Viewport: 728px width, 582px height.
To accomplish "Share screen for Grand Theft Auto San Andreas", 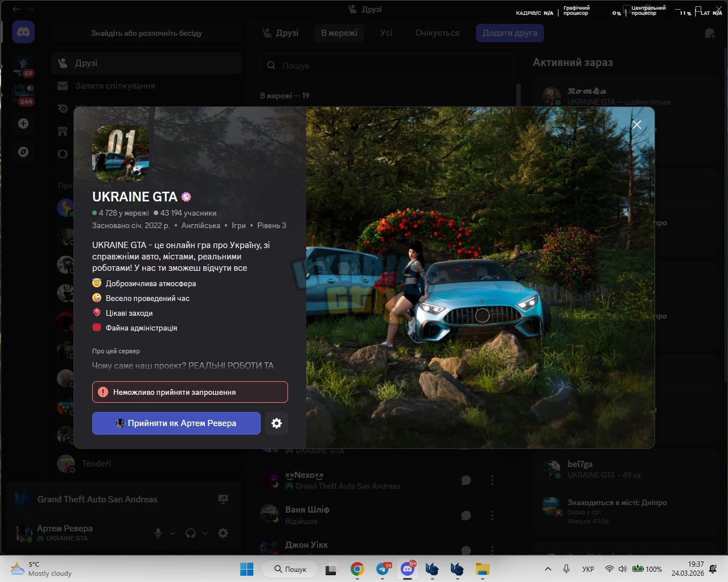I will 223,500.
